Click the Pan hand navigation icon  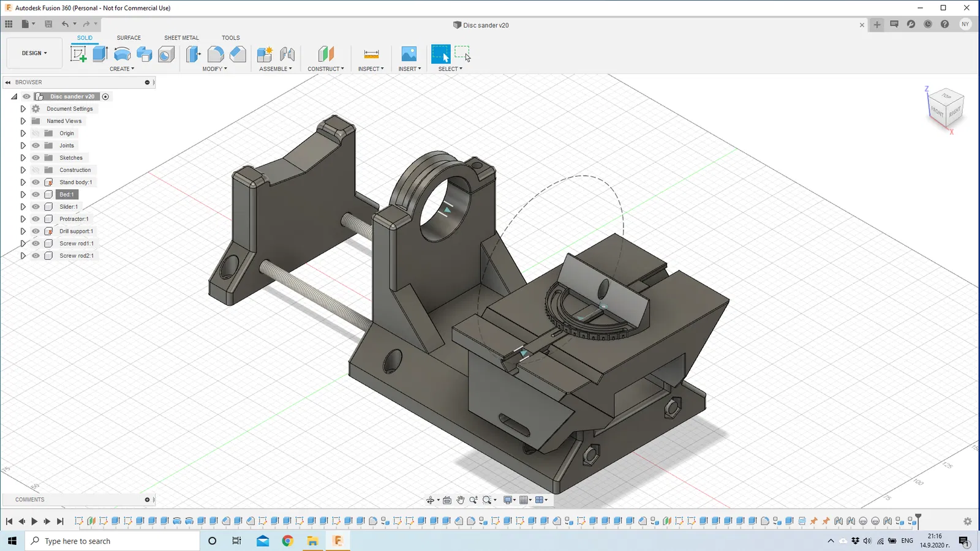click(461, 500)
